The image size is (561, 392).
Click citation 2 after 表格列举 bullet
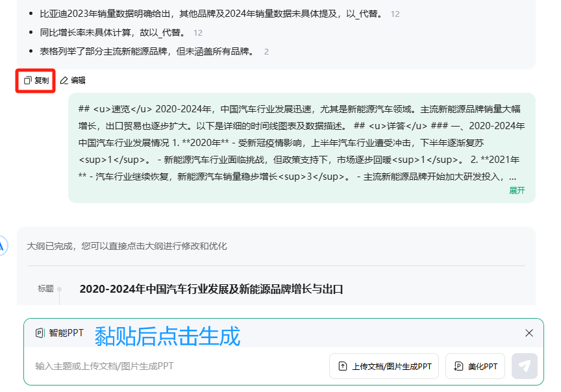266,52
